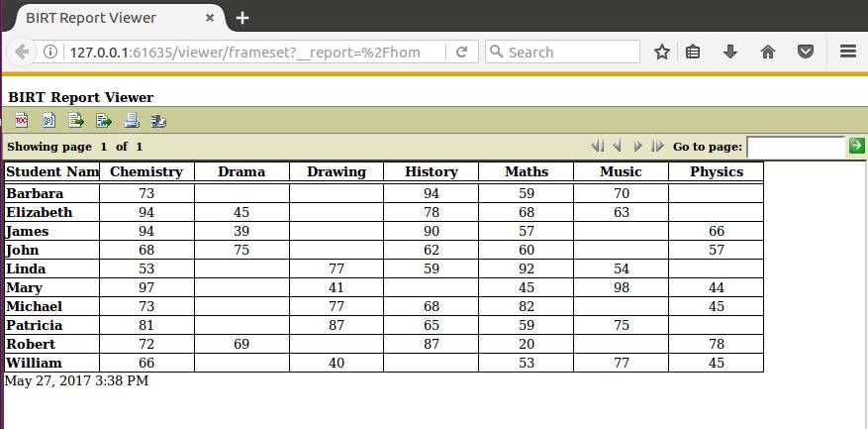The image size is (868, 429).
Task: Click the export data icon
Action: pyautogui.click(x=76, y=121)
